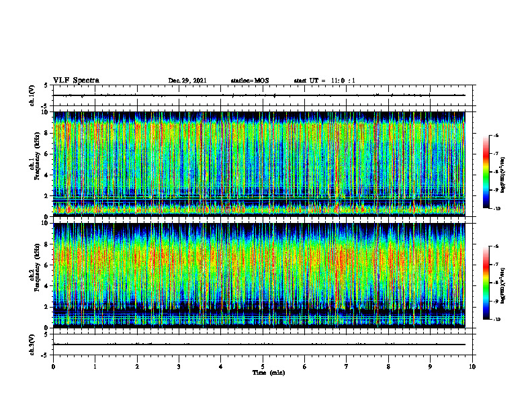Click time axis tick label "2"
This screenshot has width=532, height=411.
(137, 367)
